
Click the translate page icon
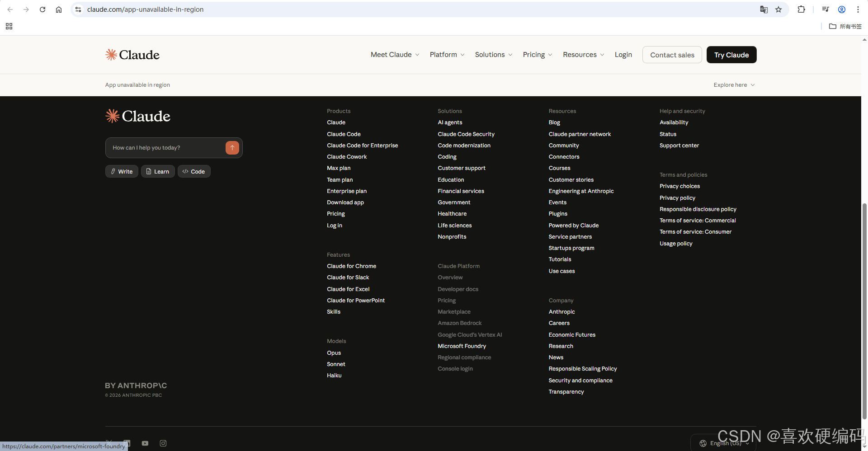click(x=764, y=9)
